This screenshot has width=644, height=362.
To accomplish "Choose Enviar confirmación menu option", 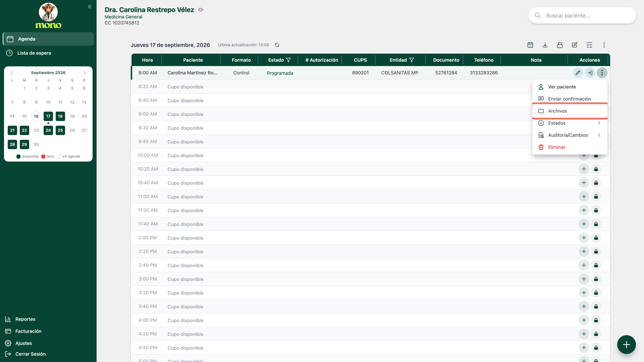I will pos(570,99).
